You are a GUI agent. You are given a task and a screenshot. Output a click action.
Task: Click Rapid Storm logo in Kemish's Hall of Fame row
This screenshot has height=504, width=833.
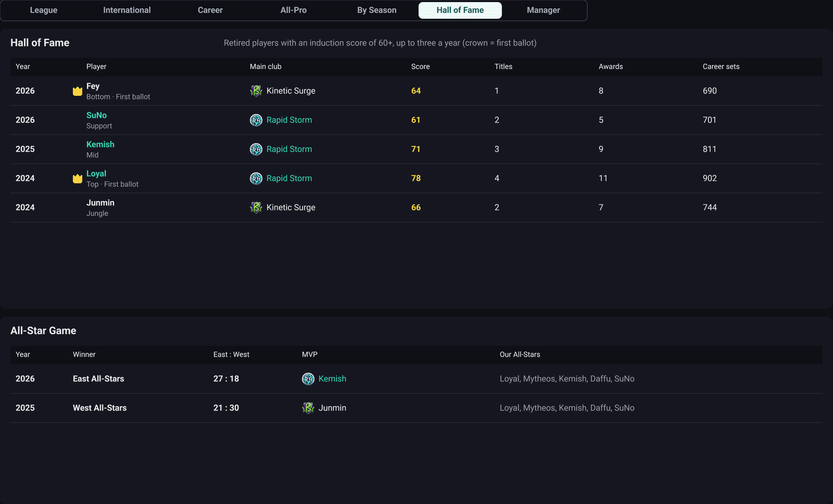(256, 149)
